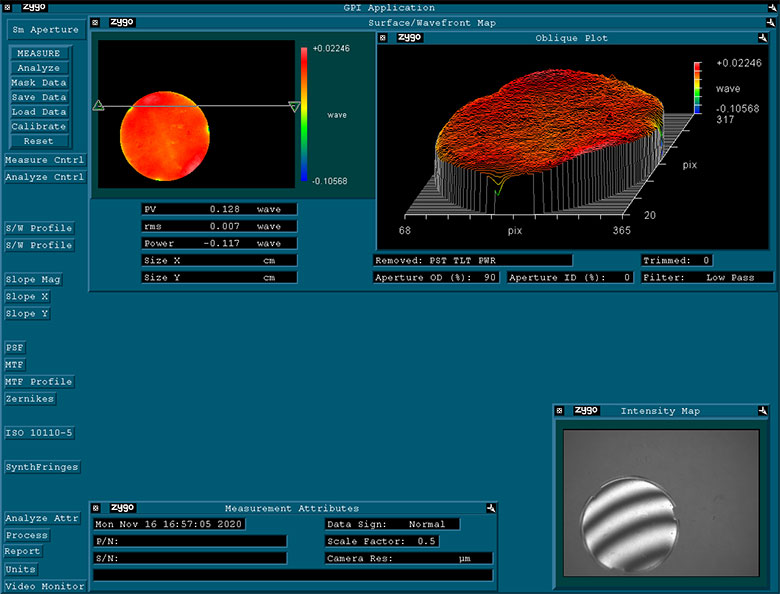Click the fringe pattern in Intensity Map
Screen dimensions: 780x594
pos(629,524)
